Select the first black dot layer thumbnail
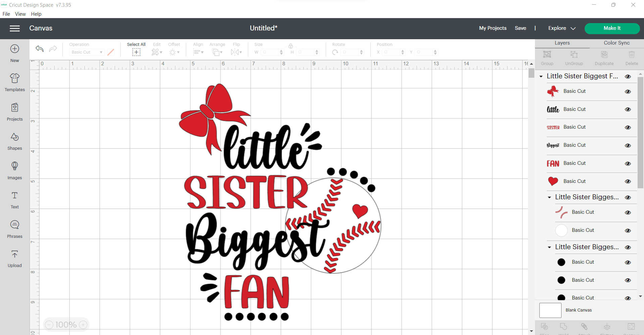644x335 pixels. pyautogui.click(x=561, y=262)
